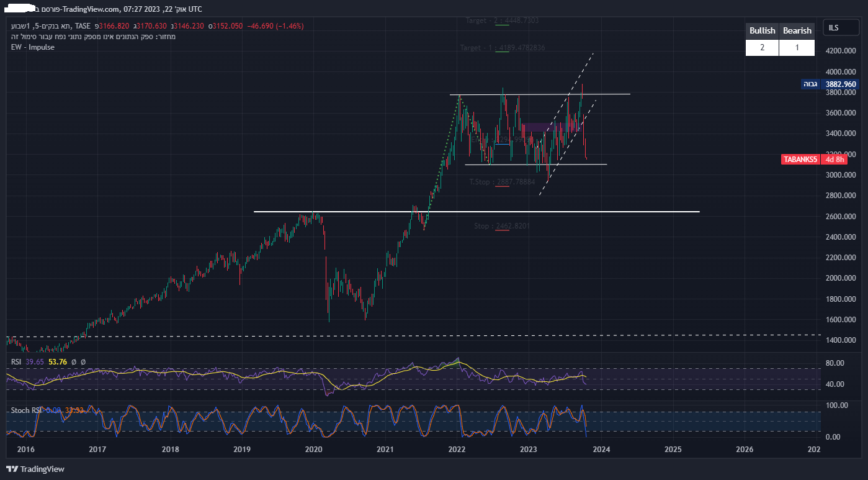Viewport: 868px width, 480px height.
Task: Click the 4000.000 price axis label
Action: (x=842, y=71)
